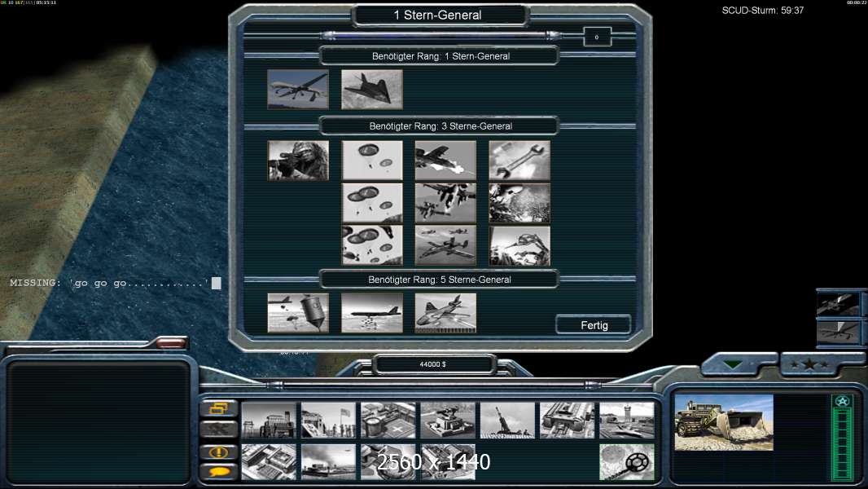Use the Stealth Fighter shortcut on right edge
Viewport: 868px width, 489px height.
(x=838, y=303)
